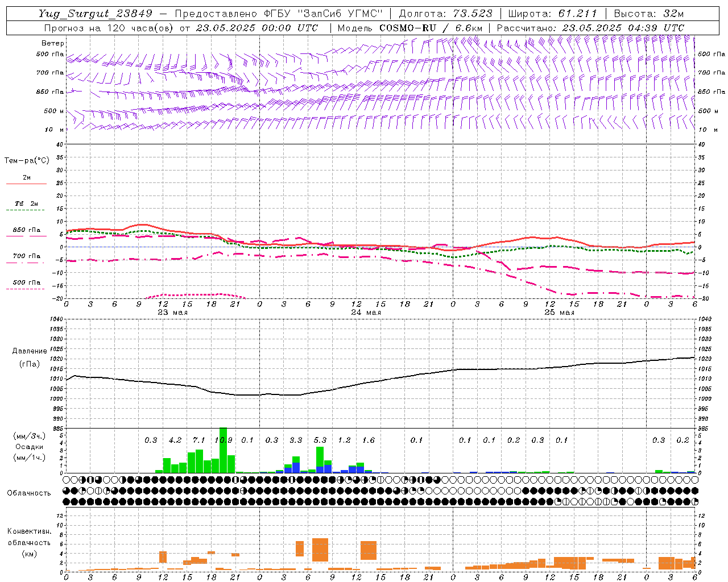This screenshot has width=728, height=582.
Task: Click the Ветер wind panel label
Action: (x=53, y=43)
